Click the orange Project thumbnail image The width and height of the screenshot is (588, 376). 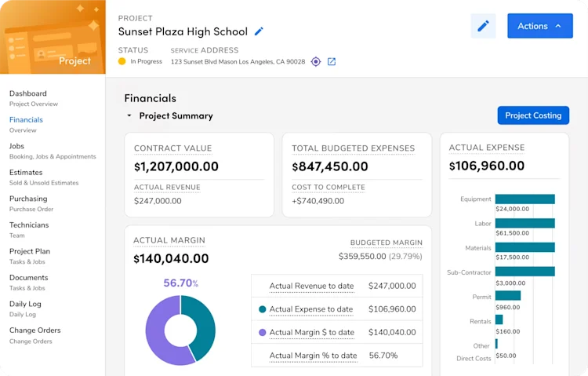coord(53,37)
